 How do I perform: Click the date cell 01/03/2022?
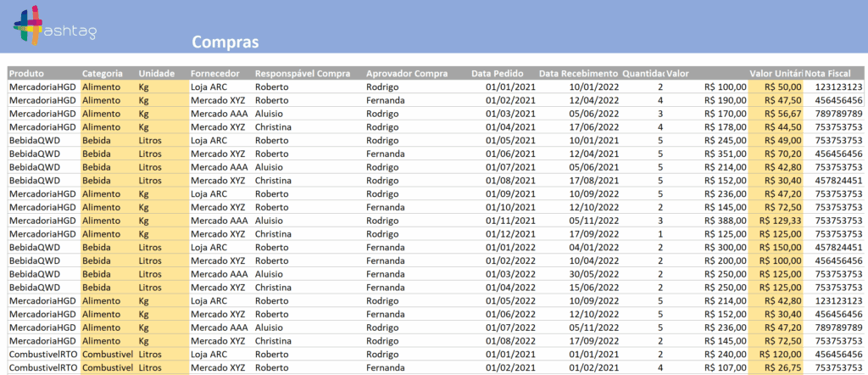coord(510,274)
